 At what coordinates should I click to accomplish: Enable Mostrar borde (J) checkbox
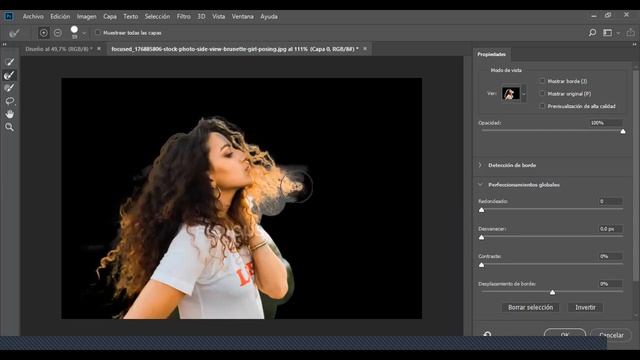pyautogui.click(x=542, y=81)
